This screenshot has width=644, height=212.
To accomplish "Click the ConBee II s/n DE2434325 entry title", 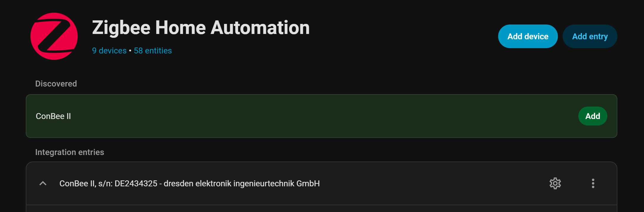I will coord(189,183).
